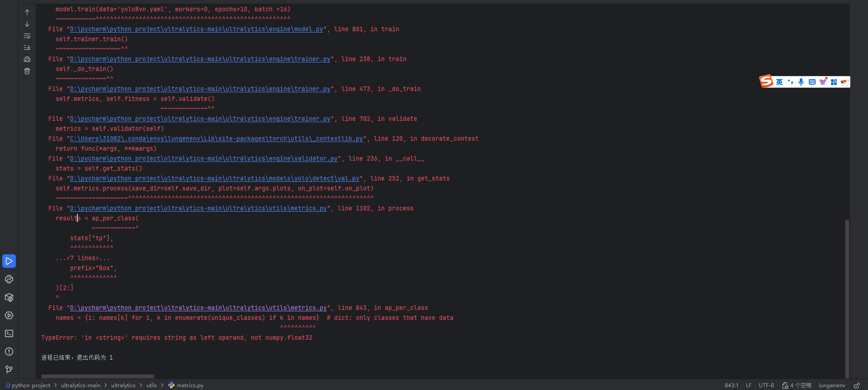Open the 843:1 go-to-line position widget
Image resolution: width=868 pixels, height=390 pixels.
tap(731, 385)
